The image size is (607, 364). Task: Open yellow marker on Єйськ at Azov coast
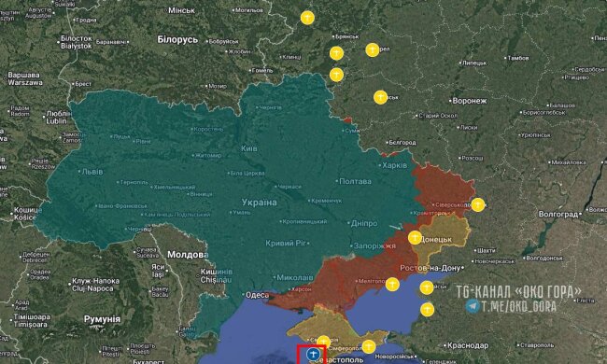tap(427, 287)
